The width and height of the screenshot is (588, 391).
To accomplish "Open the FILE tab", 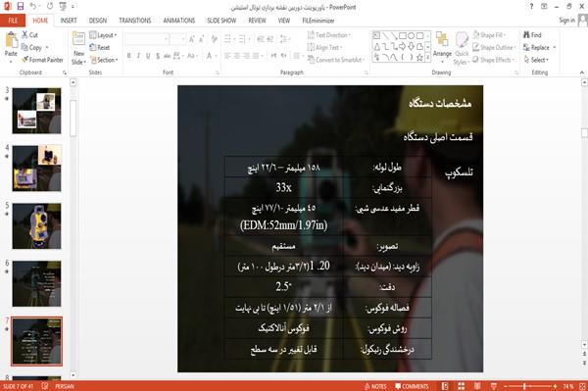I will [x=13, y=21].
